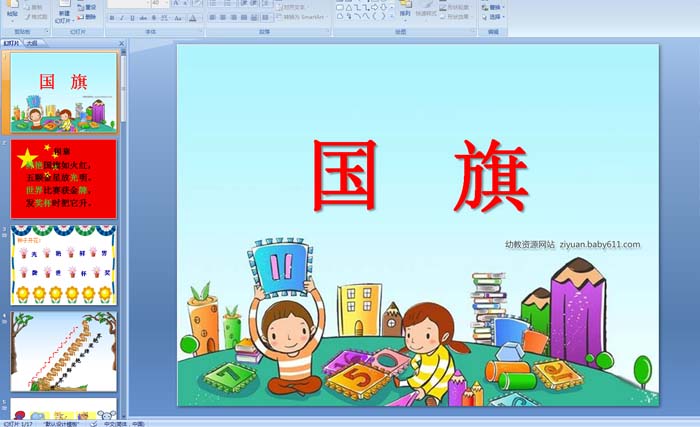Screen dimensions: 700x427
Task: Toggle bold formatting
Action: (x=112, y=18)
